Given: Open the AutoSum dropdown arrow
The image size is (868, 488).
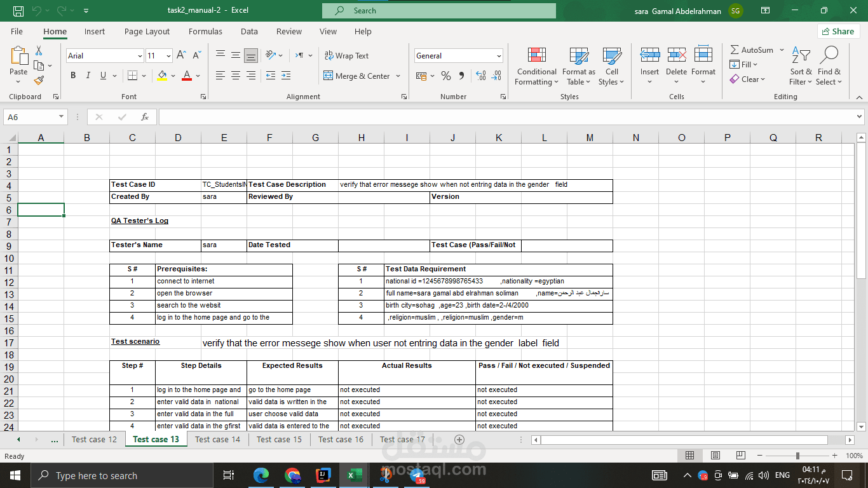Looking at the screenshot, I should coord(782,50).
